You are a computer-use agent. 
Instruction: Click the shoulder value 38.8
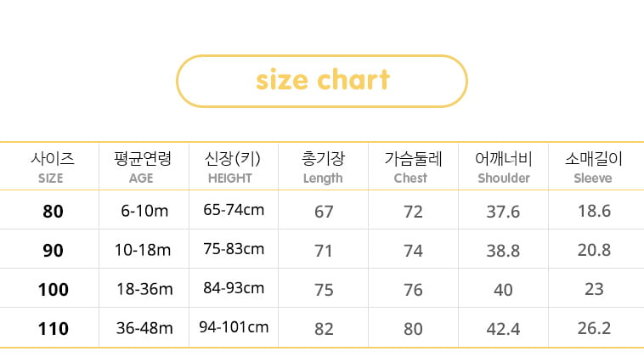[503, 251]
